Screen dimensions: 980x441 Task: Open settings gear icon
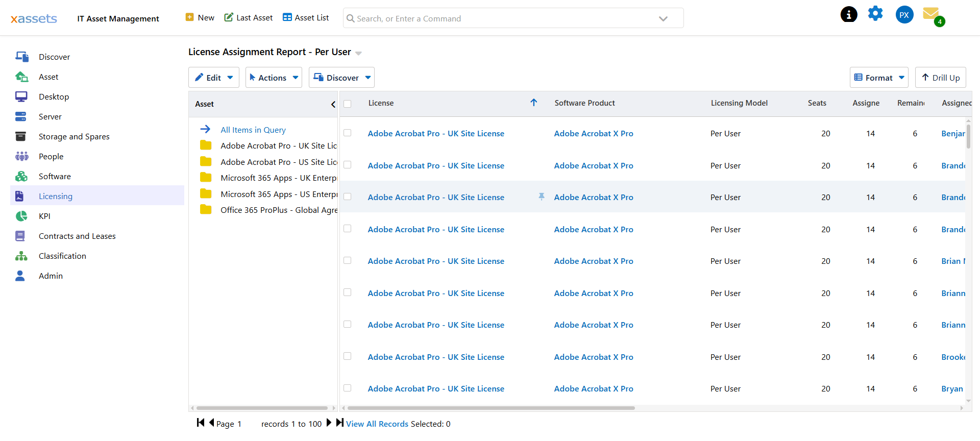coord(875,14)
